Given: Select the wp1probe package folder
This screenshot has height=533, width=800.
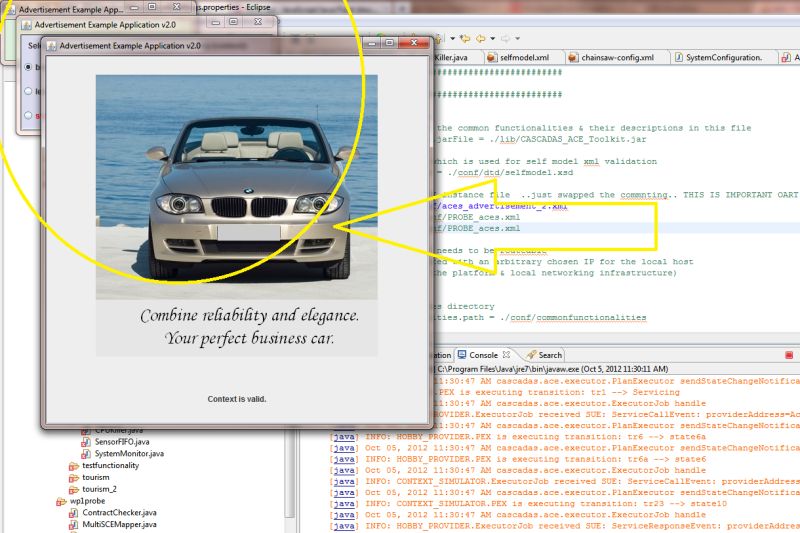Looking at the screenshot, I should pos(87,501).
